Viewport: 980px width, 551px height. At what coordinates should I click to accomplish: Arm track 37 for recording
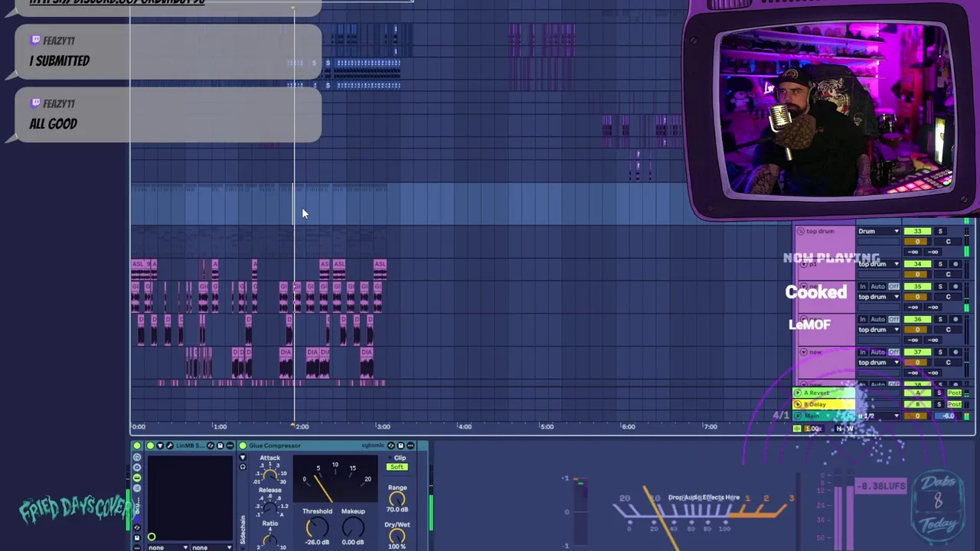pos(955,352)
